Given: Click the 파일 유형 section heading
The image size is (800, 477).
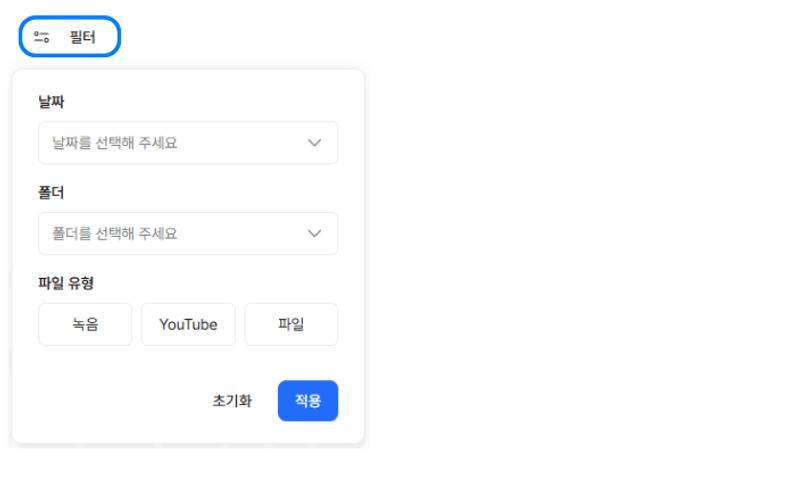Looking at the screenshot, I should click(x=66, y=283).
